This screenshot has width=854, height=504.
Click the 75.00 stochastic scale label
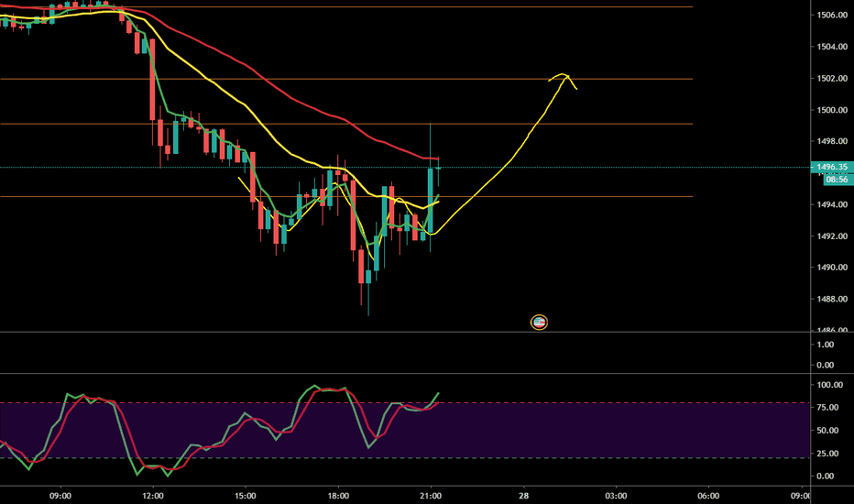[827, 408]
